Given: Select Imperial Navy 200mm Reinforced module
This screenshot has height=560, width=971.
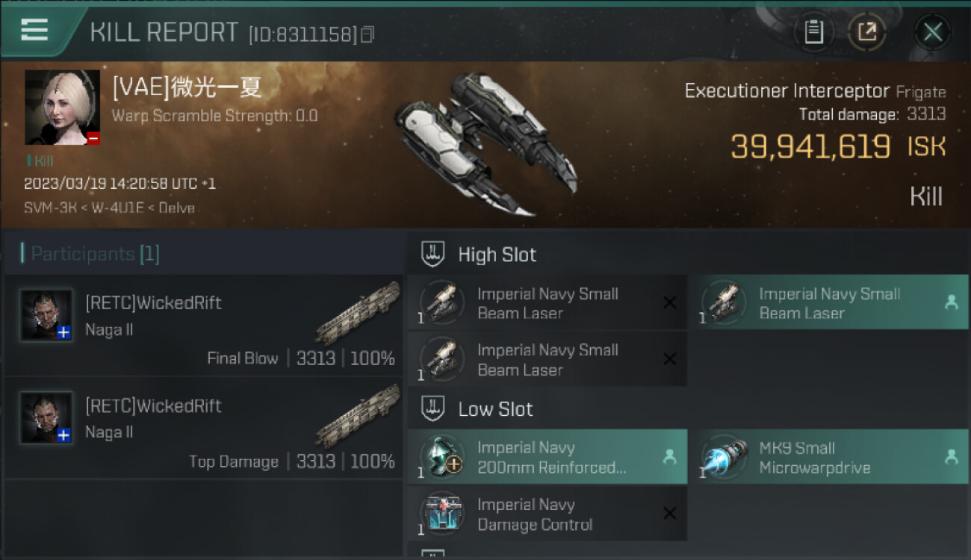Looking at the screenshot, I should (547, 457).
